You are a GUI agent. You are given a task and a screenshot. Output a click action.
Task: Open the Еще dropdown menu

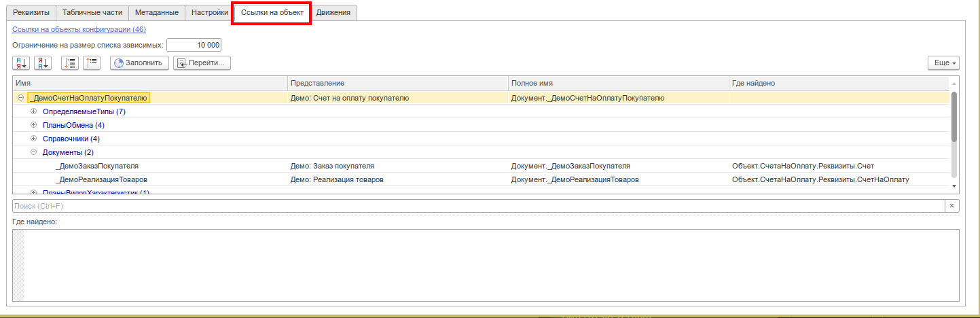coord(943,63)
